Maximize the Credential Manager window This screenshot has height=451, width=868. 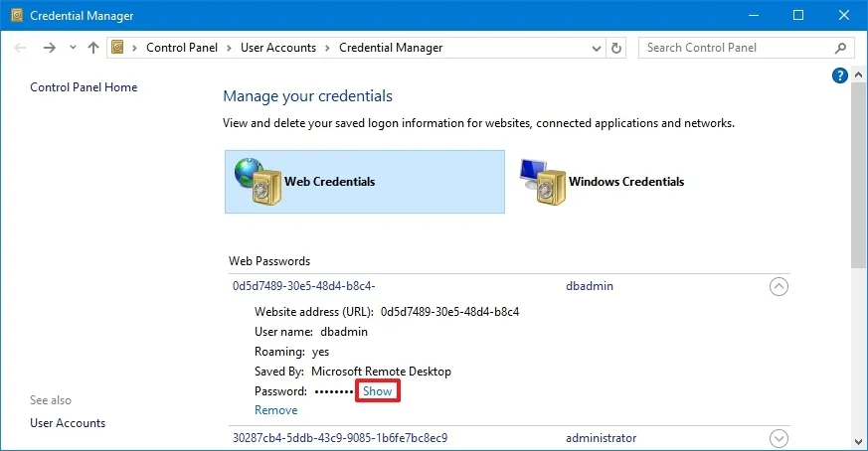tap(798, 15)
